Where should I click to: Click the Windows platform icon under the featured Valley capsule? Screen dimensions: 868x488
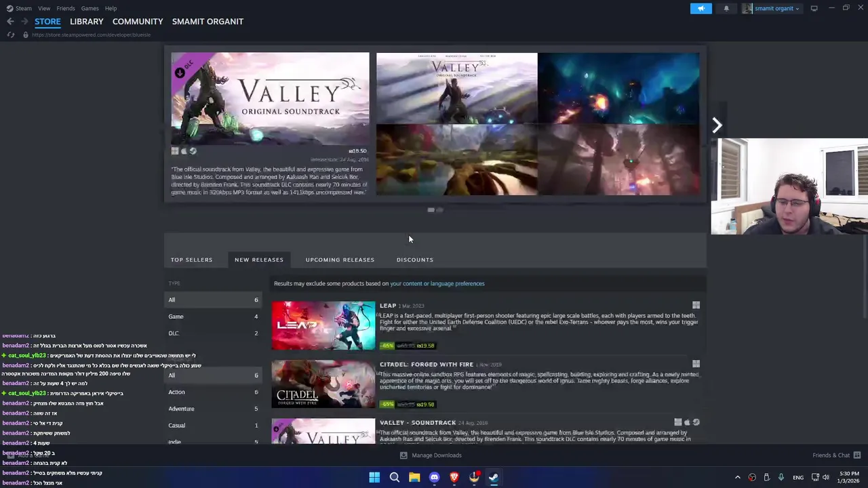[175, 151]
